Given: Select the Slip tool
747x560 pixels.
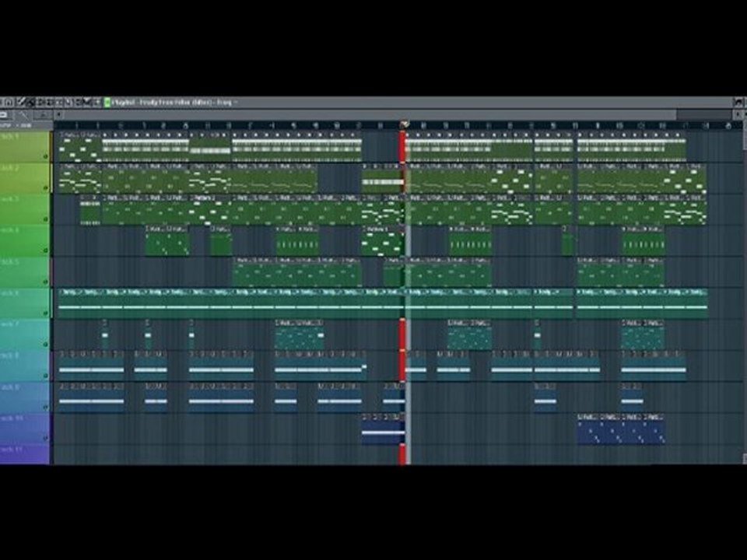Looking at the screenshot, I should 58,102.
